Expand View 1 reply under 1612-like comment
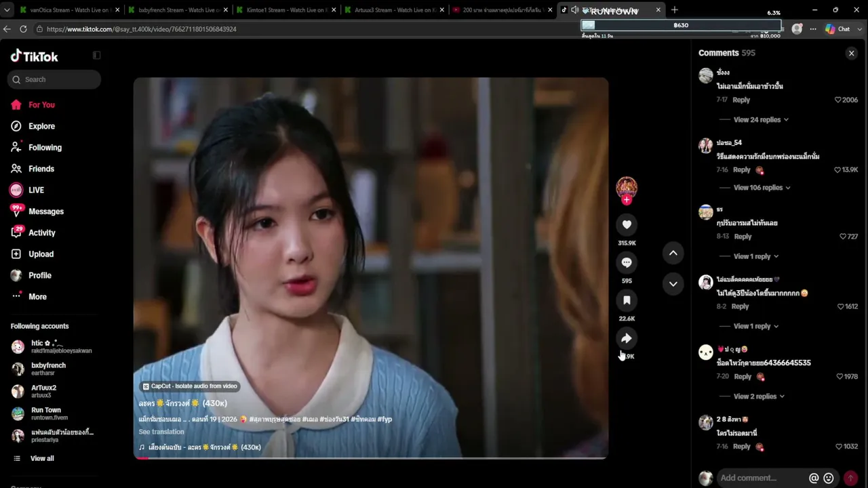868x488 pixels. pyautogui.click(x=756, y=327)
